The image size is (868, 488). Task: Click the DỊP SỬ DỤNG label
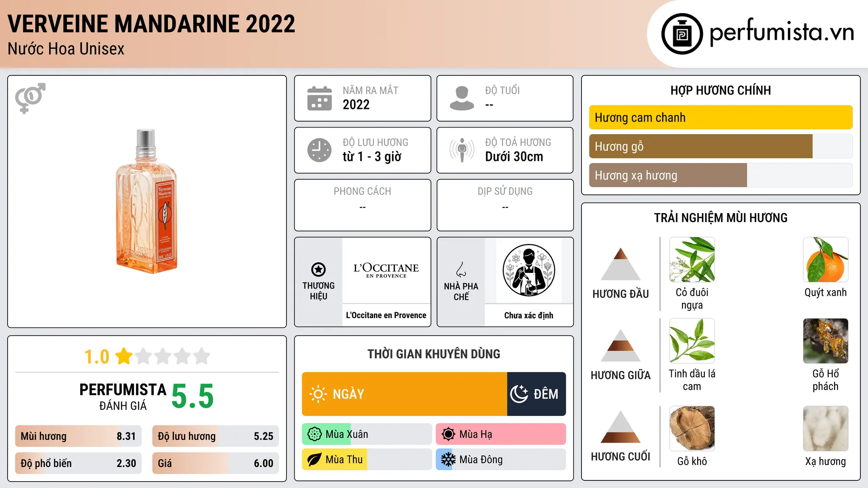click(505, 191)
